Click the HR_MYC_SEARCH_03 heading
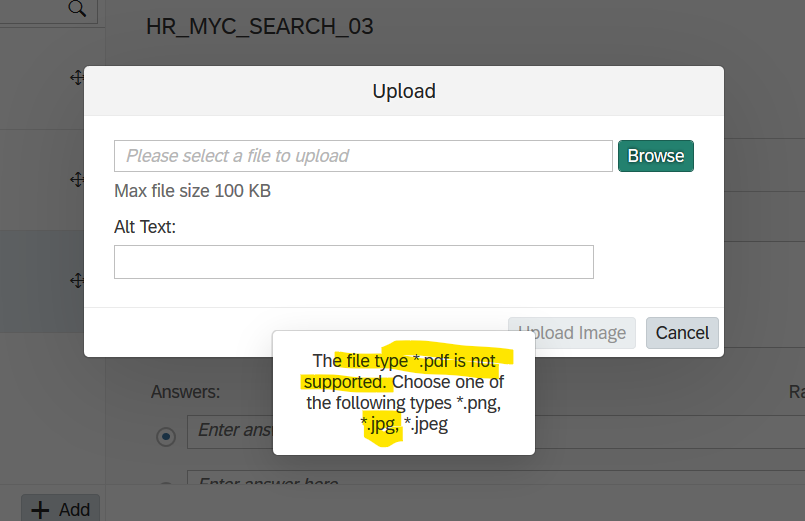Viewport: 805px width, 521px height. pyautogui.click(x=259, y=27)
